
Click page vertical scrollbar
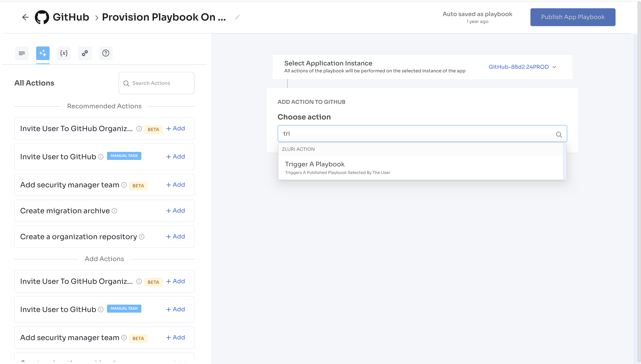(x=639, y=182)
